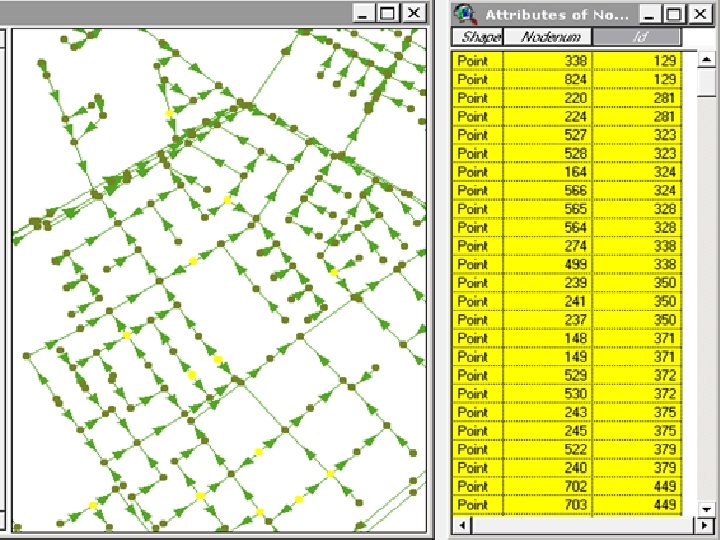Click the Id column header
Screen dimensions: 720x540
click(x=637, y=37)
